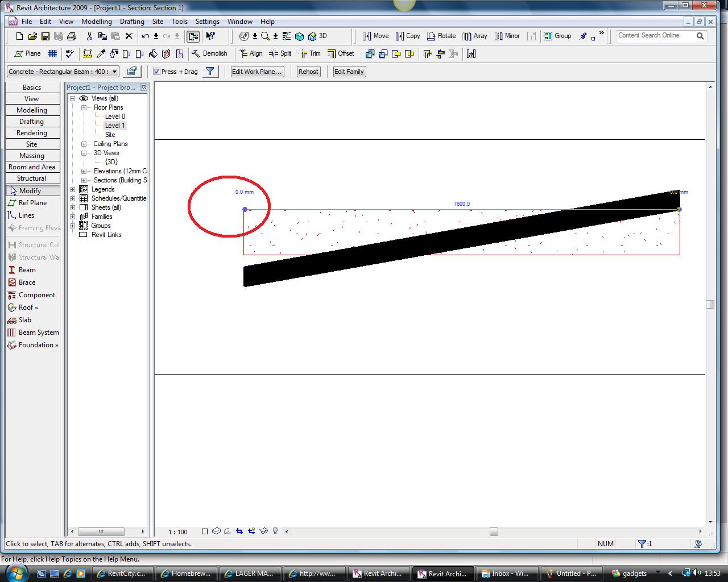The width and height of the screenshot is (728, 582).
Task: Click the Edit Work Plane button
Action: pos(257,72)
